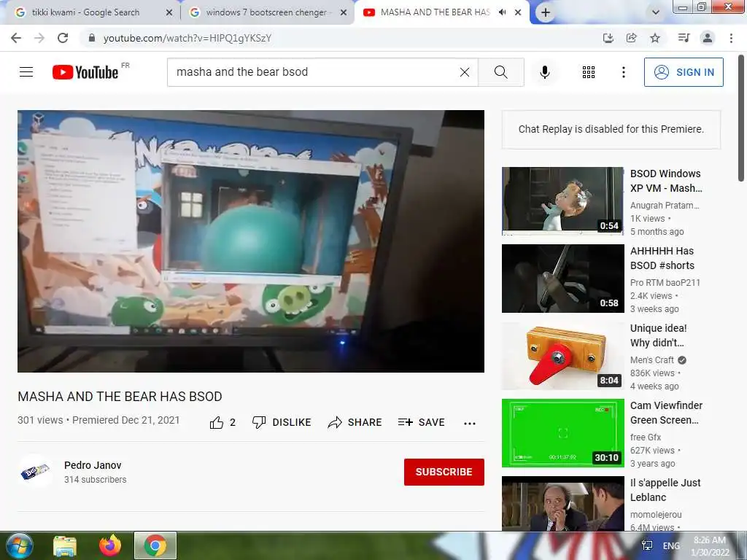Viewport: 747px width, 560px height.
Task: Click SHARE under the video
Action: pyautogui.click(x=355, y=422)
